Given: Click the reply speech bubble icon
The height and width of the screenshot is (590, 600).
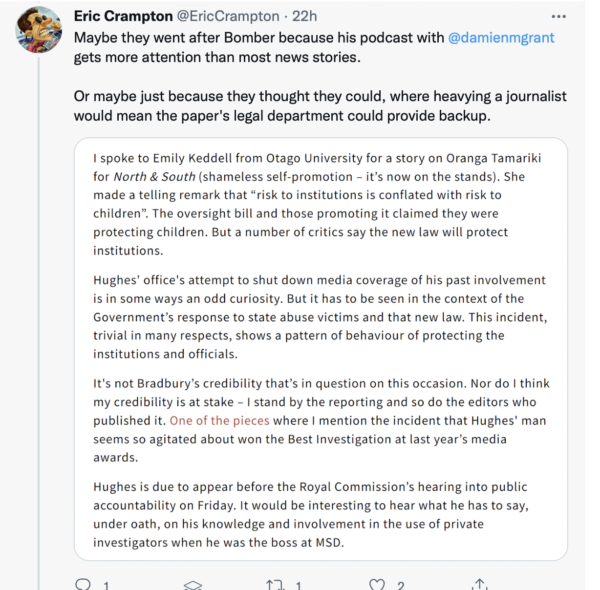Looking at the screenshot, I should tap(82, 582).
